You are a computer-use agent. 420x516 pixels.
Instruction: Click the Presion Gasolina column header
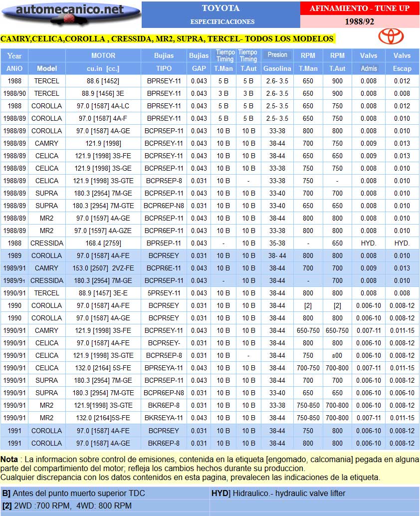[x=277, y=62]
